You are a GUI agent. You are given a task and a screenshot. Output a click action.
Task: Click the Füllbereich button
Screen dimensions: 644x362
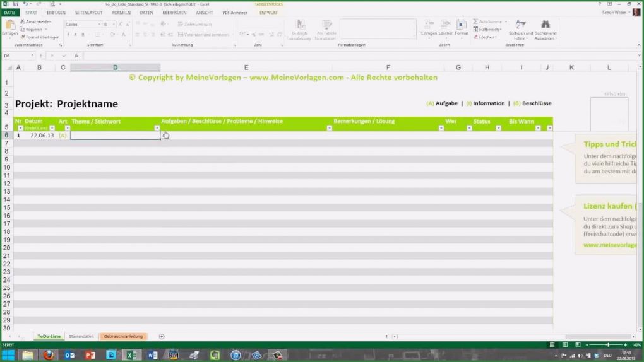click(x=487, y=29)
